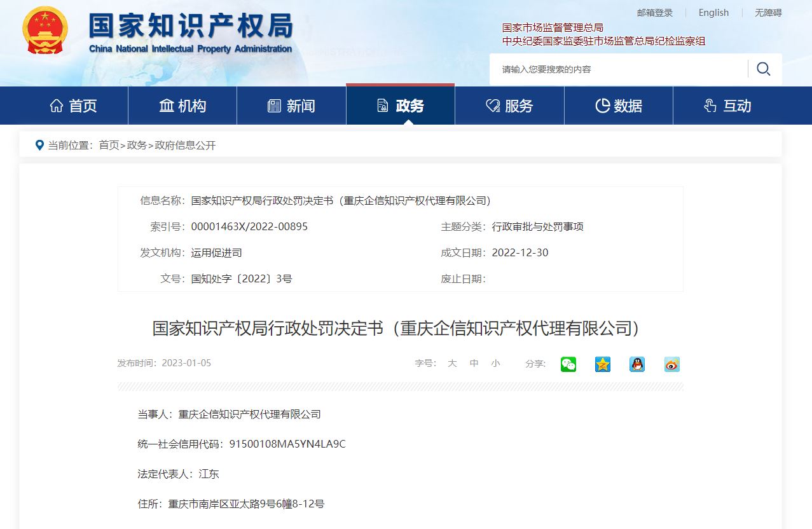Viewport: 812px width, 529px height.
Task: Share via the QQ penguin icon
Action: tap(637, 364)
